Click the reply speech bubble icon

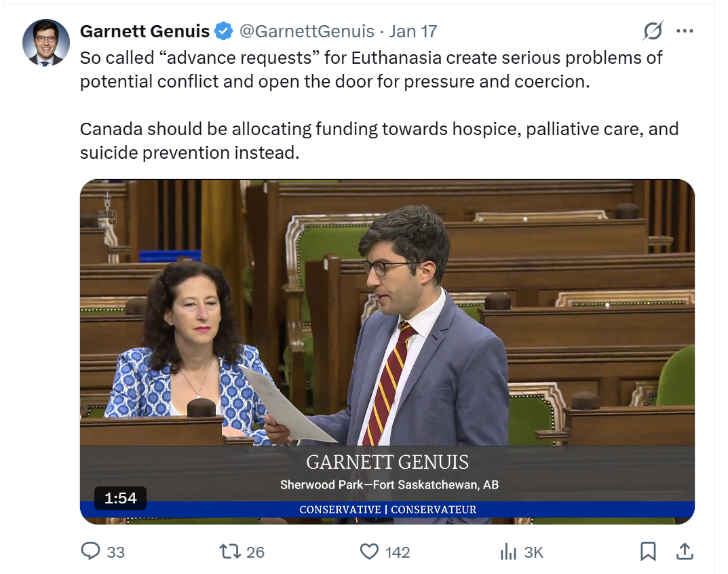tap(90, 551)
